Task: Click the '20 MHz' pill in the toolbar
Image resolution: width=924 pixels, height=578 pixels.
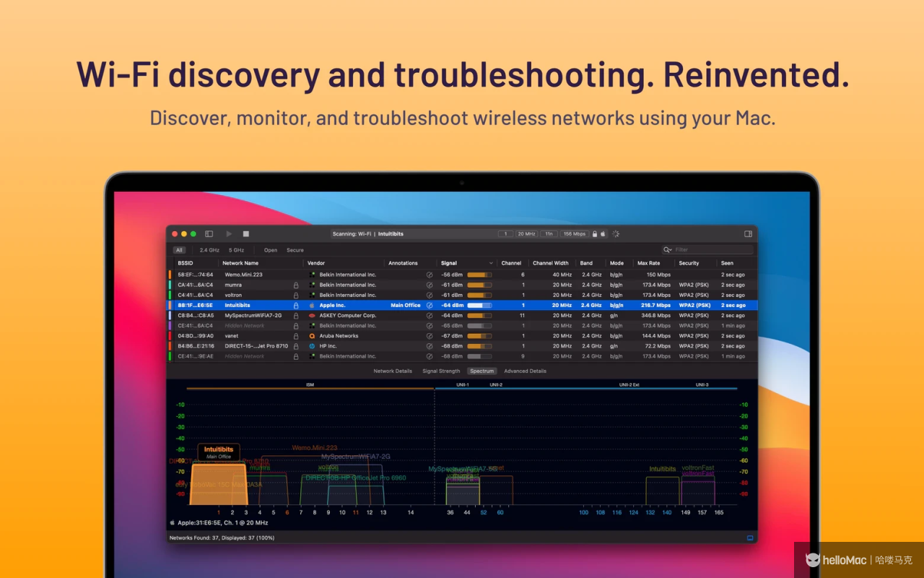Action: click(526, 234)
